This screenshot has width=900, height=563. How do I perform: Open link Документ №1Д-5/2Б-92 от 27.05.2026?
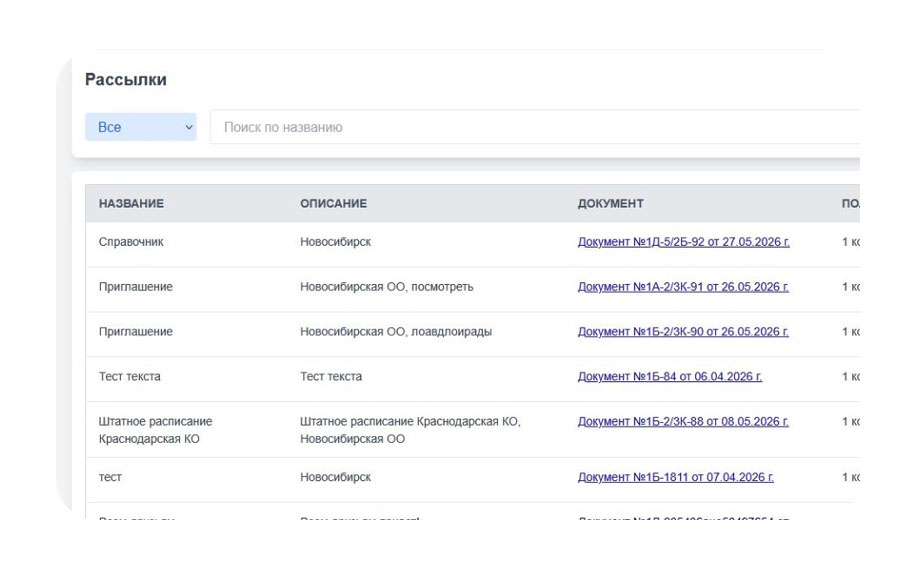(x=683, y=242)
